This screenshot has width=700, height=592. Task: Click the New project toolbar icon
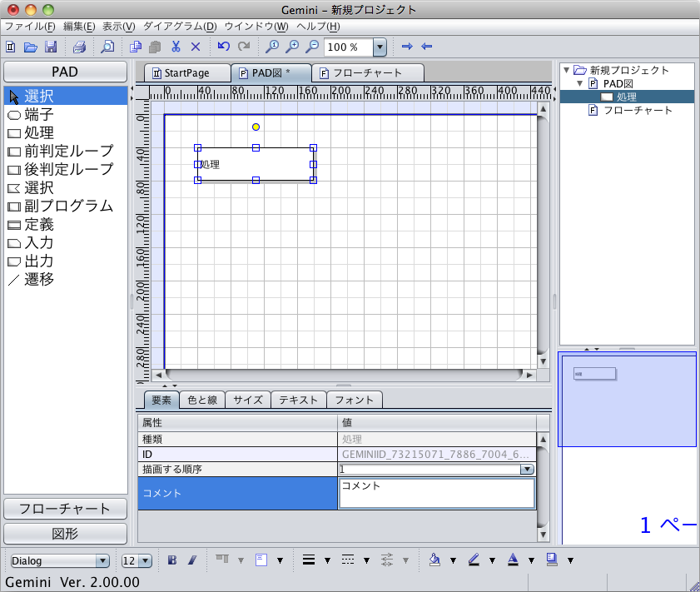11,47
